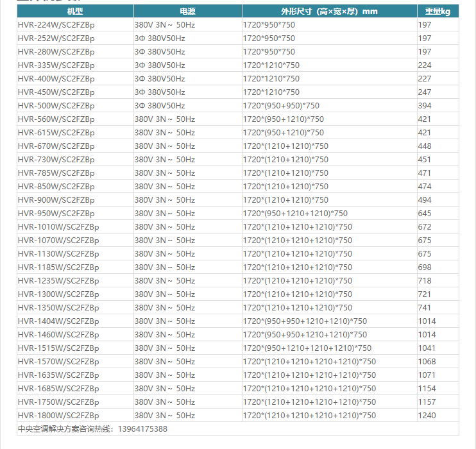This screenshot has height=449, width=476.
Task: Click dimension 1720*(950+1210+1210)*750
Action: (295, 214)
